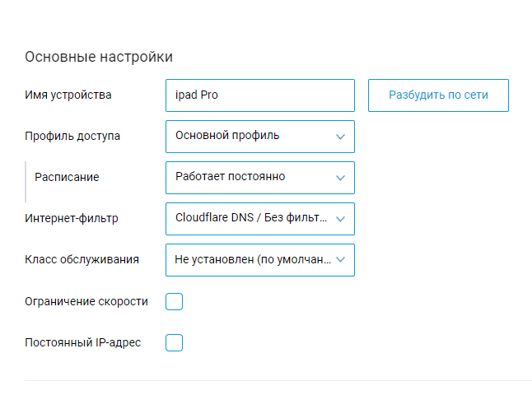Click the chevron arrow beside Cloudflare DNS
Image resolution: width=532 pixels, height=395 pixels.
[x=340, y=219]
